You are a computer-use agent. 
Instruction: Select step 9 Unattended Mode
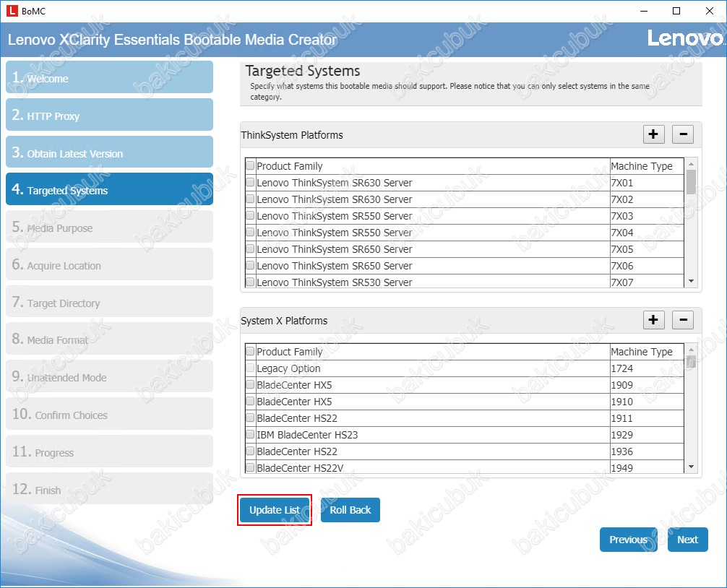(x=109, y=376)
